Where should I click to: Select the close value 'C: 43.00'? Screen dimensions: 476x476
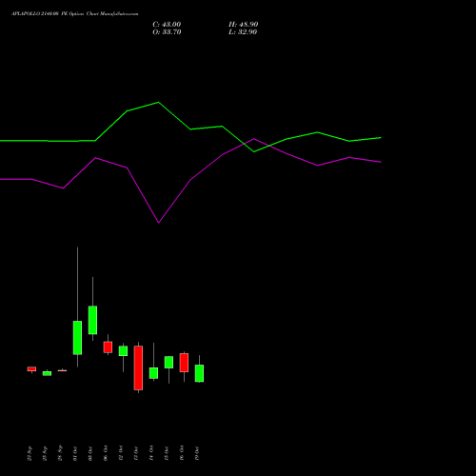[x=167, y=25]
